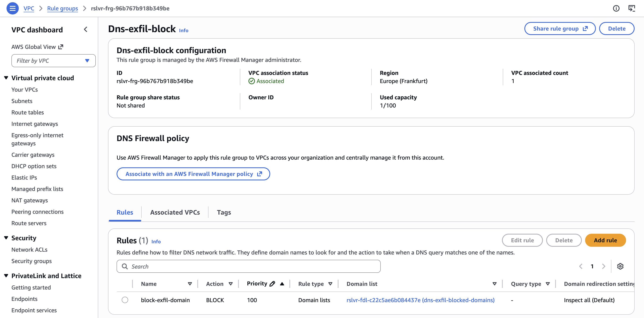Viewport: 644px width, 318px height.
Task: Go to next page of rules
Action: coord(603,266)
